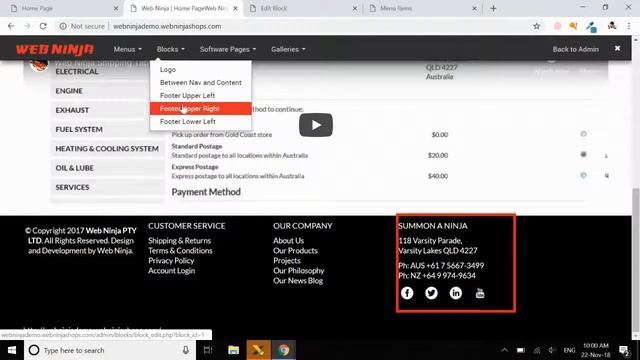The height and width of the screenshot is (360, 640).
Task: Expand the Galleries dropdown
Action: 288,49
